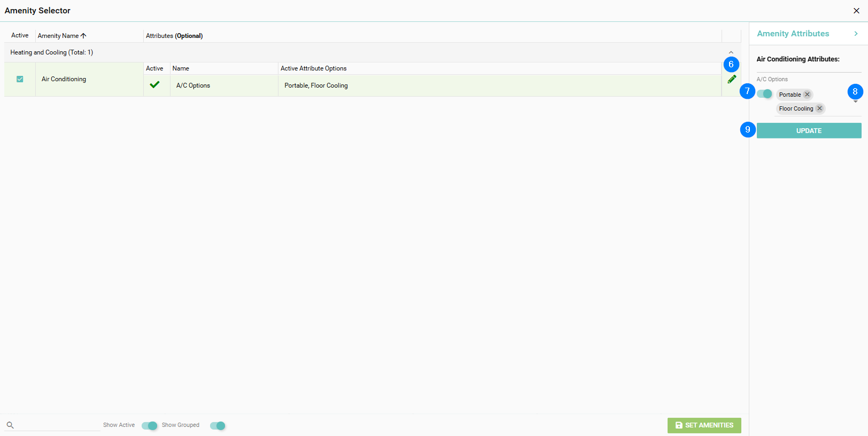Click the green Active checkmark for A/C Options

coord(154,85)
